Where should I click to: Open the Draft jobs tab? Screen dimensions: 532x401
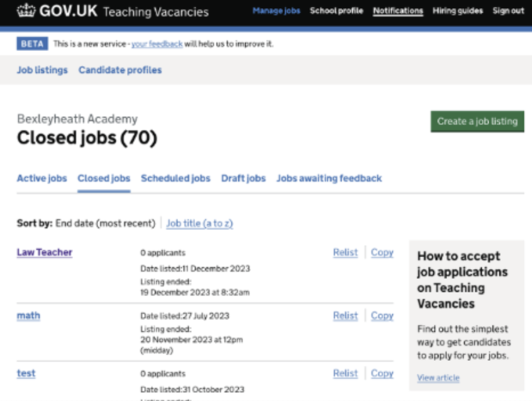pyautogui.click(x=243, y=179)
